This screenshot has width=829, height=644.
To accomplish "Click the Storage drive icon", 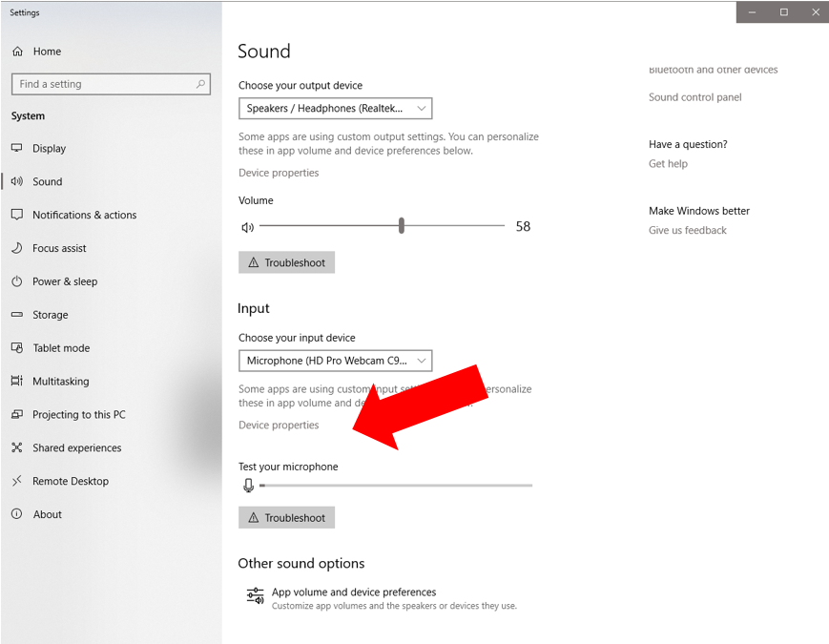I will tap(17, 315).
